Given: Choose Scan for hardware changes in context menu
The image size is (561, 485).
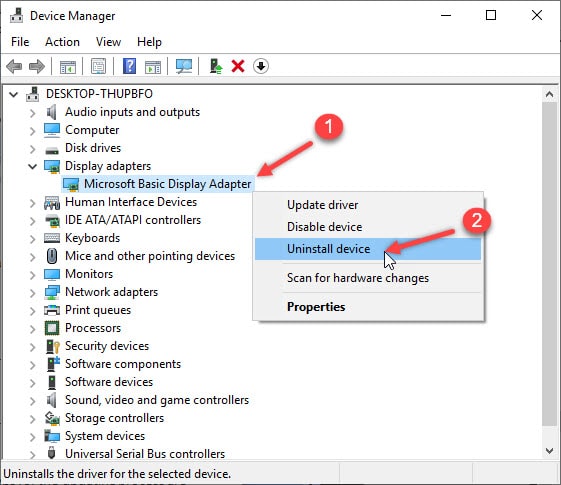Looking at the screenshot, I should [368, 278].
